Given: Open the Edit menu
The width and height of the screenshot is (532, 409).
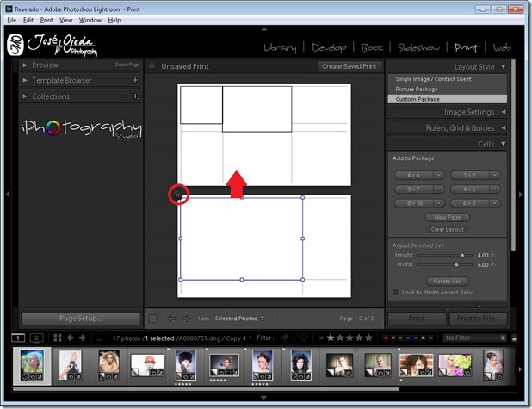Looking at the screenshot, I should click(x=28, y=20).
